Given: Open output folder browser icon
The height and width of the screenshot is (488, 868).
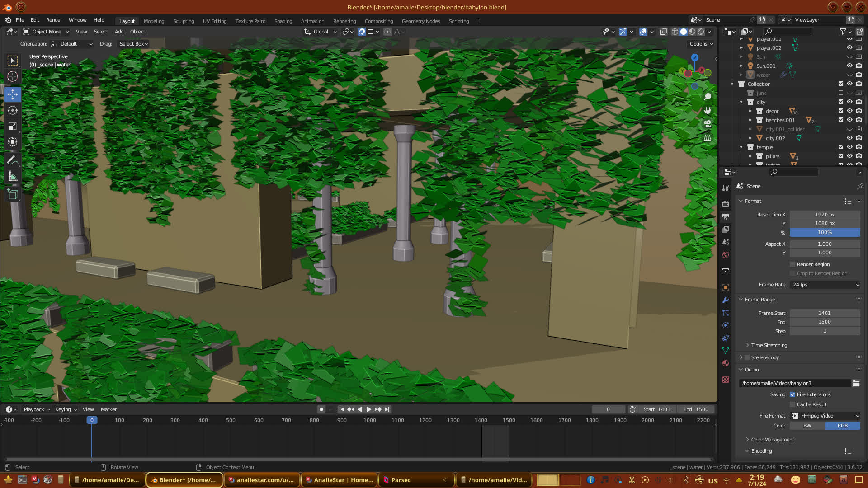Looking at the screenshot, I should [856, 383].
